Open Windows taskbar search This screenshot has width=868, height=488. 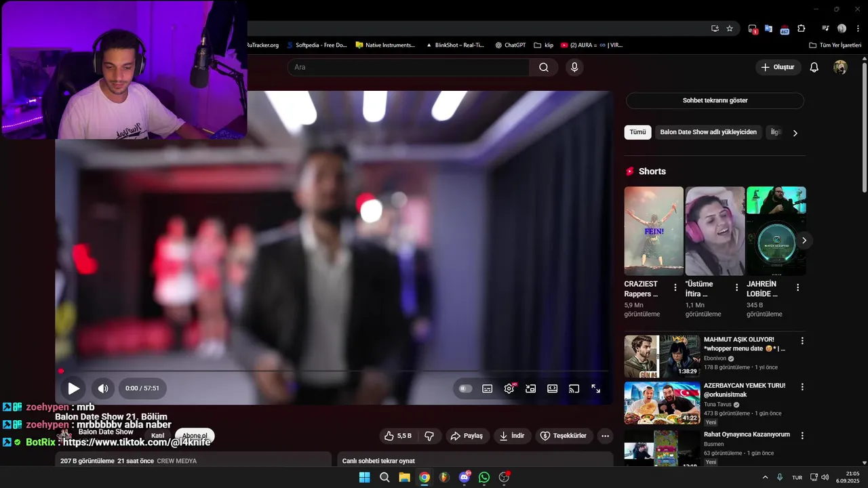pyautogui.click(x=384, y=477)
